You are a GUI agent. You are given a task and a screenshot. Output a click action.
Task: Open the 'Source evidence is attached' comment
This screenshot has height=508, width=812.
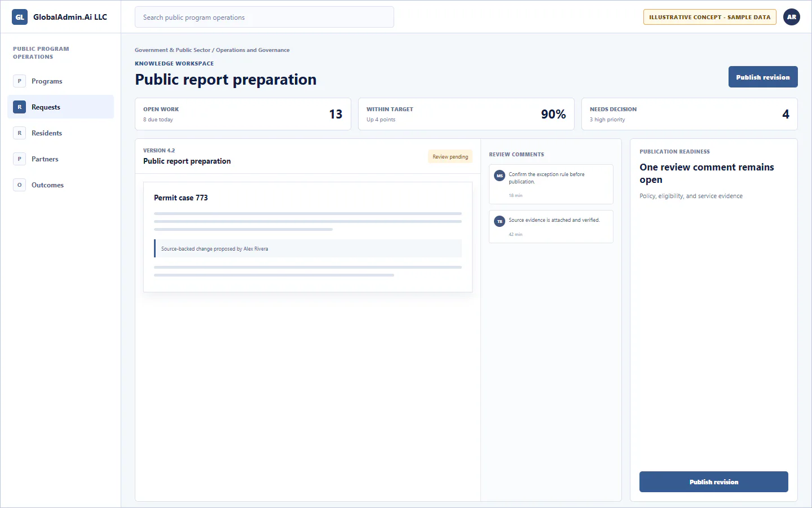(551, 226)
